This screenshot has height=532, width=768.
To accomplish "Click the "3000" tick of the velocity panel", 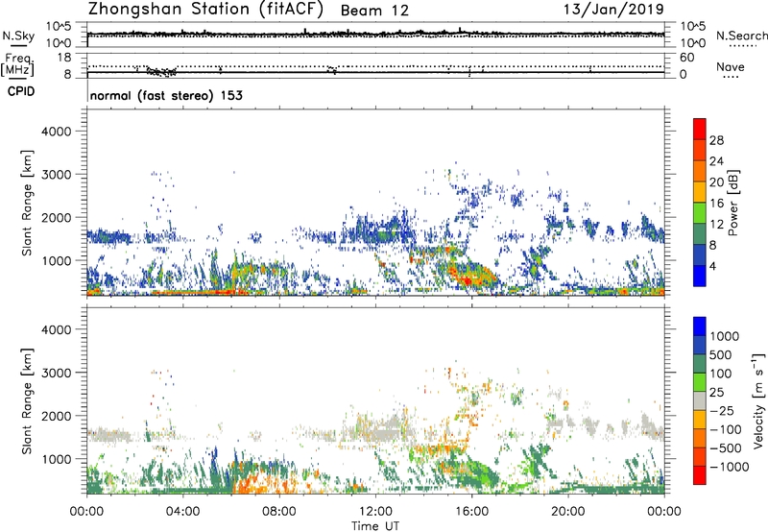I will pyautogui.click(x=57, y=373).
